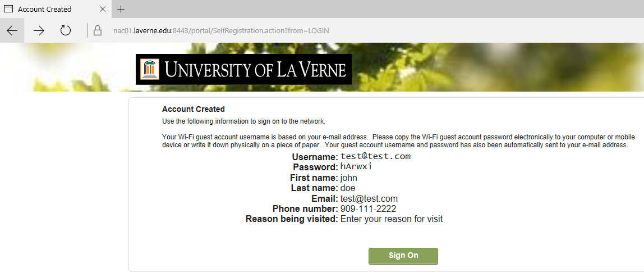Click the Account Created heading
644x272 pixels.
[194, 110]
